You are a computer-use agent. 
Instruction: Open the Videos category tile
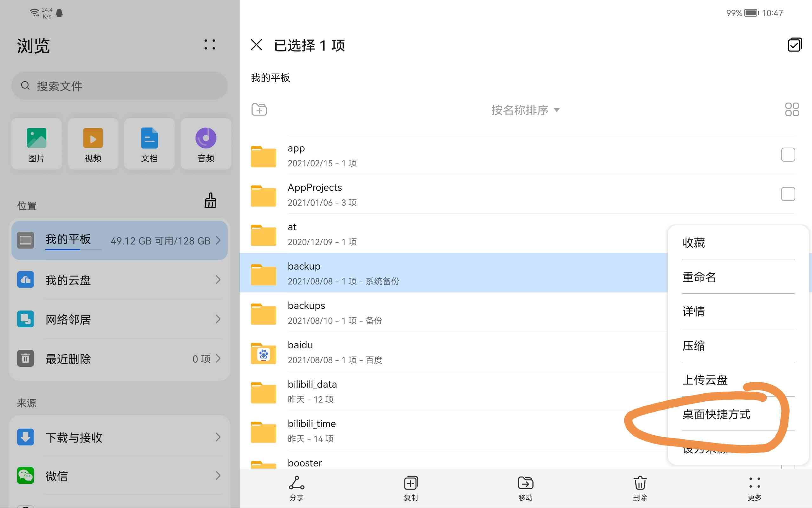(93, 144)
